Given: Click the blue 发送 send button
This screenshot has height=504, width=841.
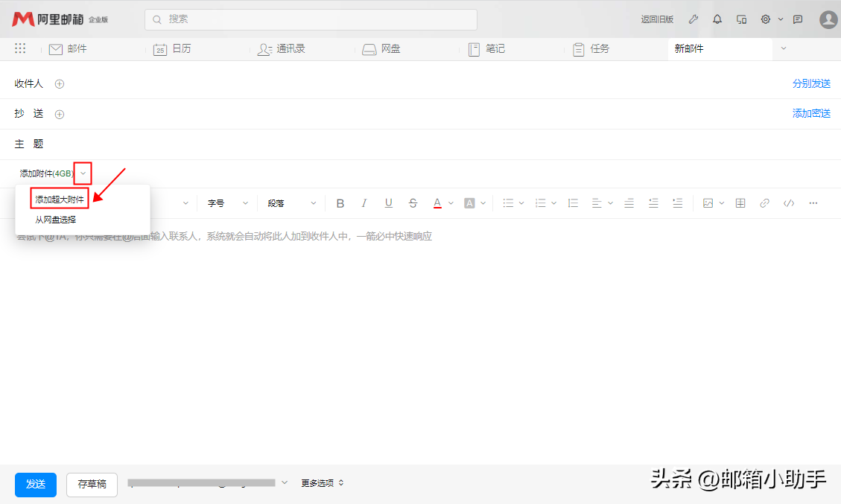Looking at the screenshot, I should click(36, 484).
